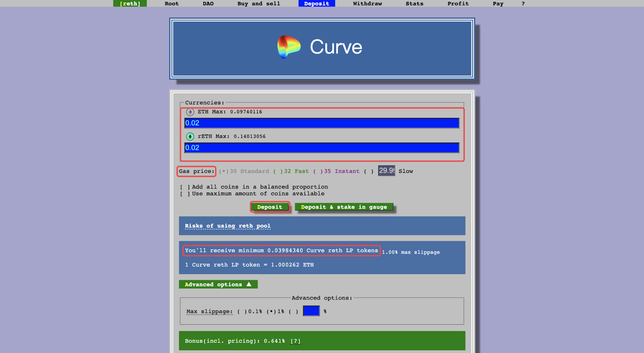Open the Buy and sell page
Screen dimensions: 644x353
click(259, 4)
